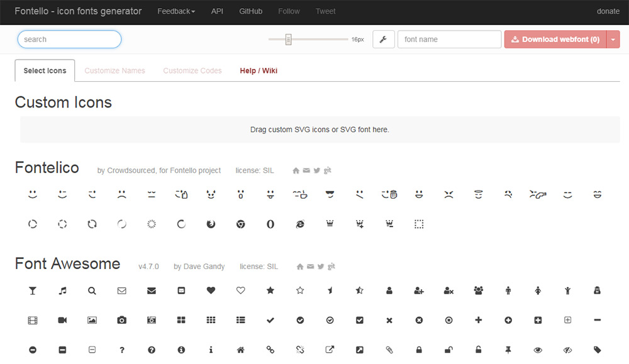Image resolution: width=629 pixels, height=364 pixels.
Task: Select the paperclip attachment icon
Action: point(389,350)
